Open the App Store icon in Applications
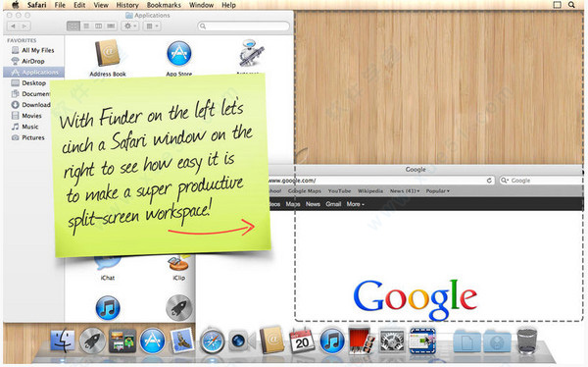 [x=179, y=53]
